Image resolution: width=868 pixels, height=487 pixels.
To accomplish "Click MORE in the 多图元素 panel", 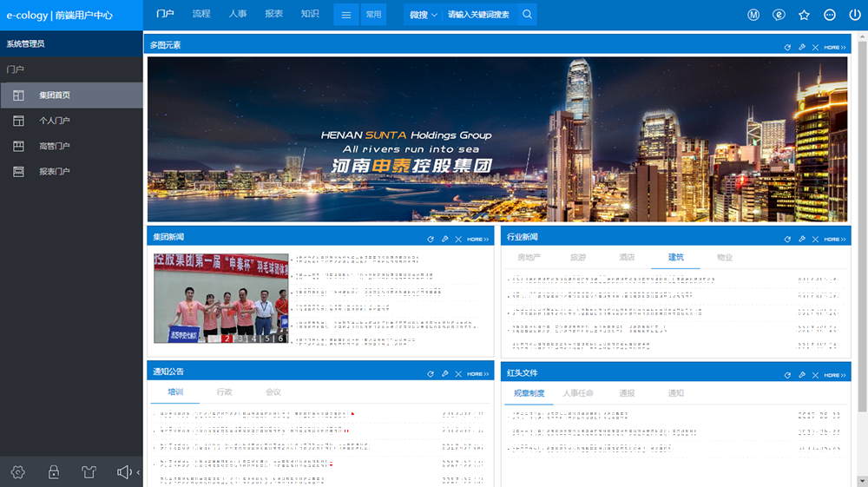I will (x=835, y=48).
